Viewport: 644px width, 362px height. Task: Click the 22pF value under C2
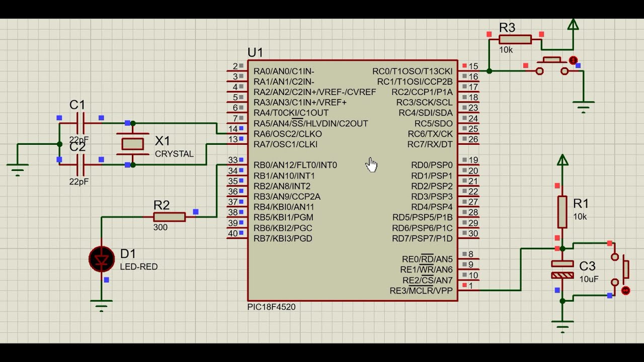[79, 182]
